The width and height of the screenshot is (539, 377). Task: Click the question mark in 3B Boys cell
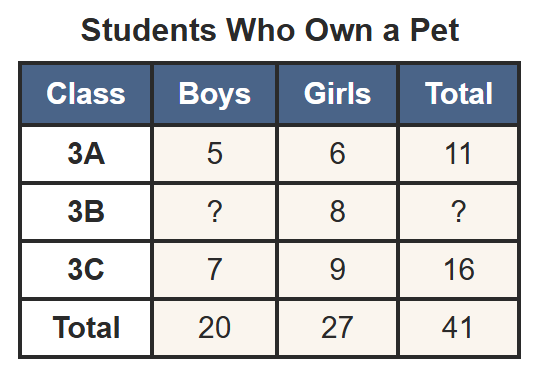[x=214, y=212]
